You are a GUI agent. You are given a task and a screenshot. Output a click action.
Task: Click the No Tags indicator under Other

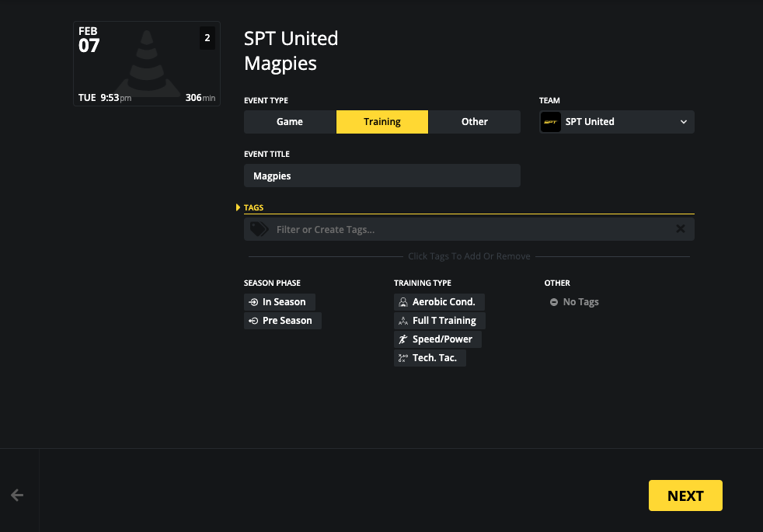click(x=575, y=301)
